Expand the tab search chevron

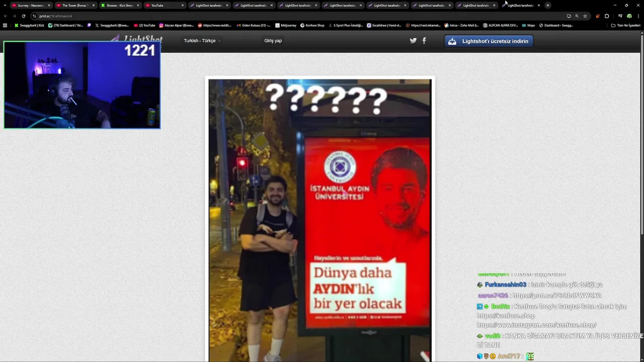coord(5,6)
